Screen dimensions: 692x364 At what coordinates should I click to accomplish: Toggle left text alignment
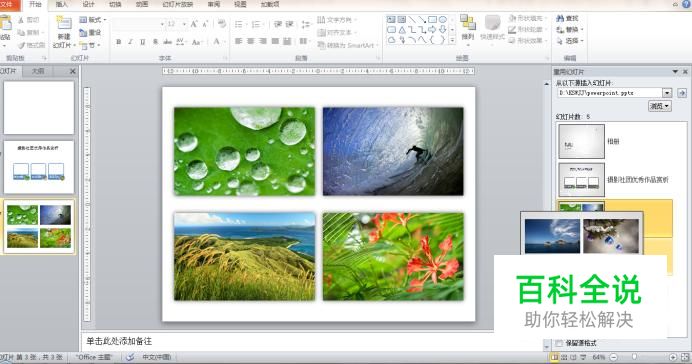(239, 41)
